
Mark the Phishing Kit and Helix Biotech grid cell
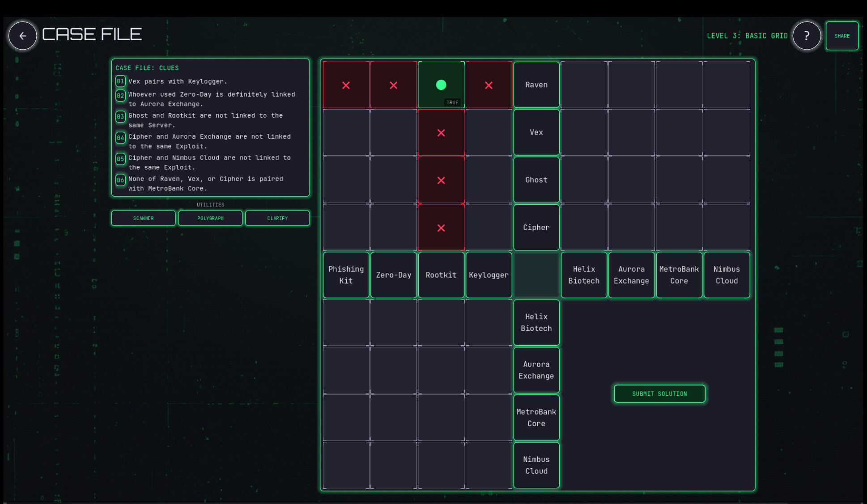pos(346,323)
